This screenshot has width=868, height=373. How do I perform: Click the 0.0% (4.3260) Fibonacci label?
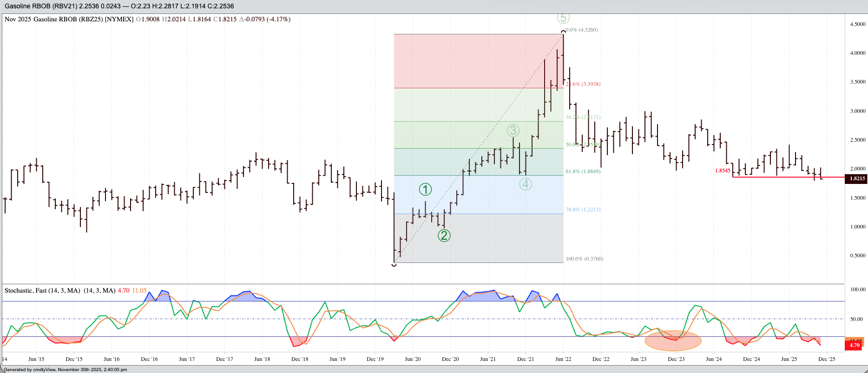[x=581, y=30]
